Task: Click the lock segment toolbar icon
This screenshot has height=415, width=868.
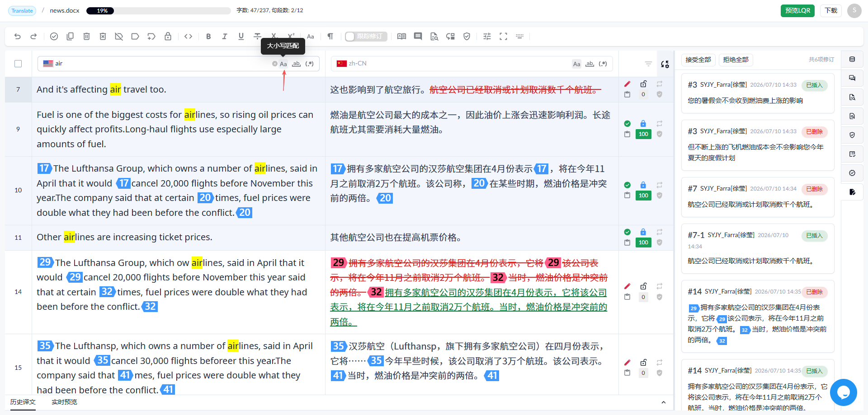Action: tap(168, 37)
